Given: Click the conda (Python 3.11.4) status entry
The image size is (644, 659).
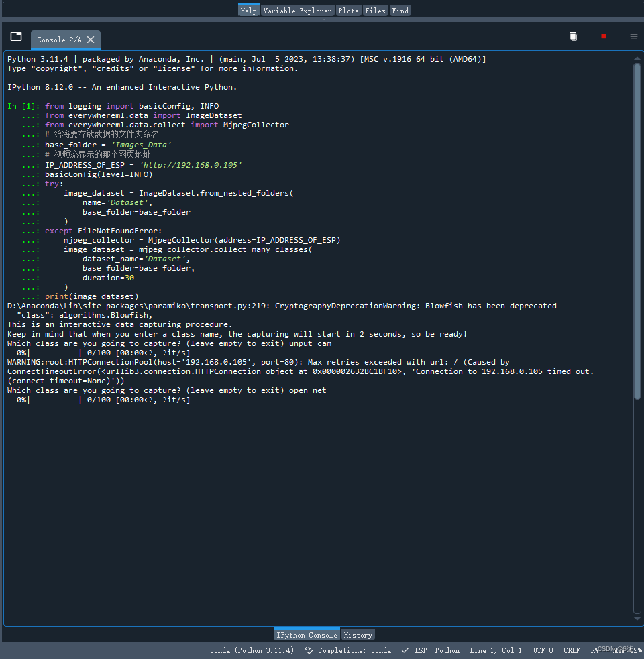Looking at the screenshot, I should (x=252, y=650).
